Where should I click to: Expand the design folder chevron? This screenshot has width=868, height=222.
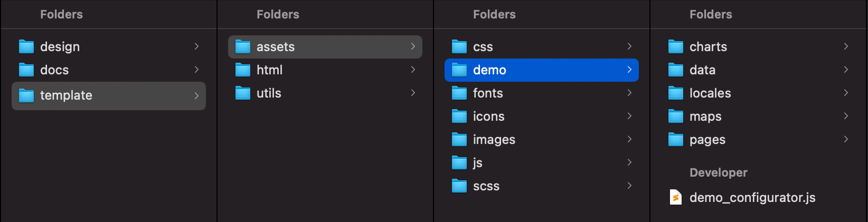(196, 46)
